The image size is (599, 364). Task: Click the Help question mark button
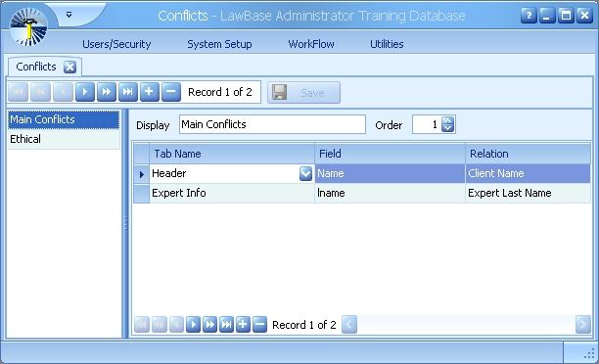click(x=529, y=16)
